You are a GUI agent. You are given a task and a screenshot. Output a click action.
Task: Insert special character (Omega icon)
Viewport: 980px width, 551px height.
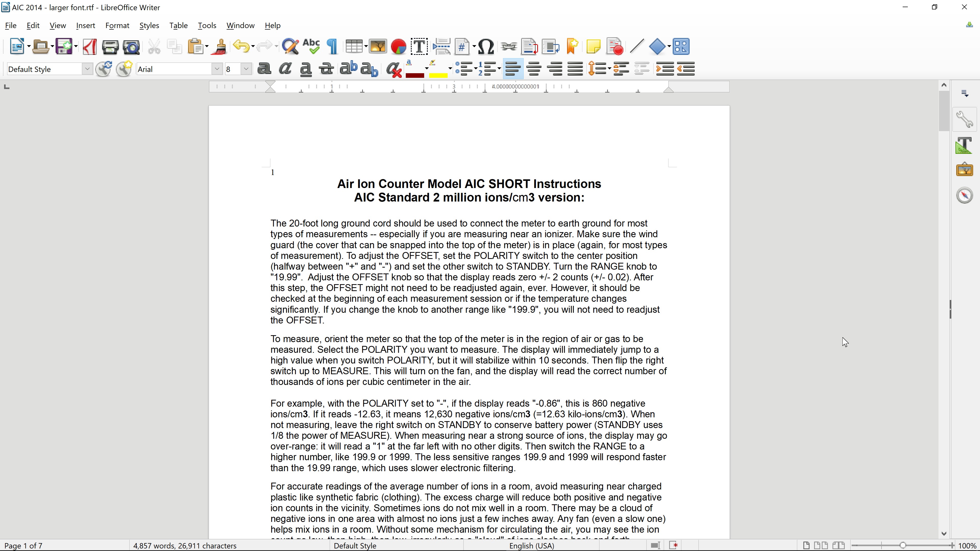(486, 47)
